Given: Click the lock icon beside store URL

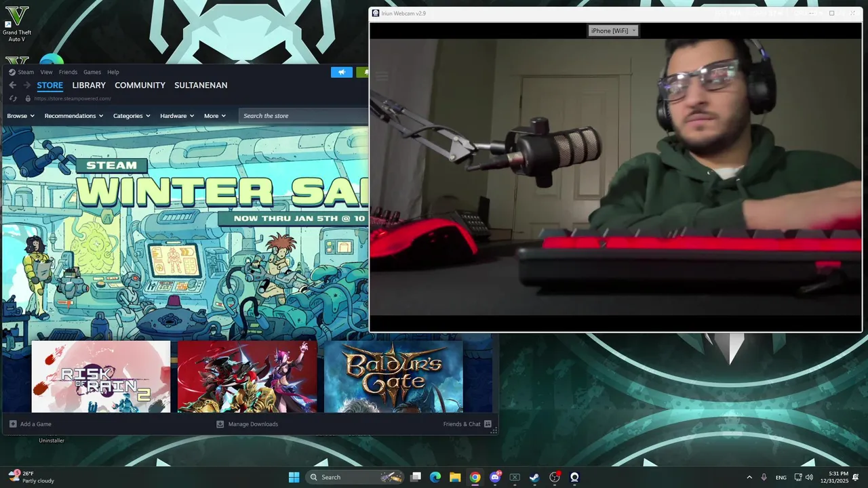Looking at the screenshot, I should [x=28, y=98].
